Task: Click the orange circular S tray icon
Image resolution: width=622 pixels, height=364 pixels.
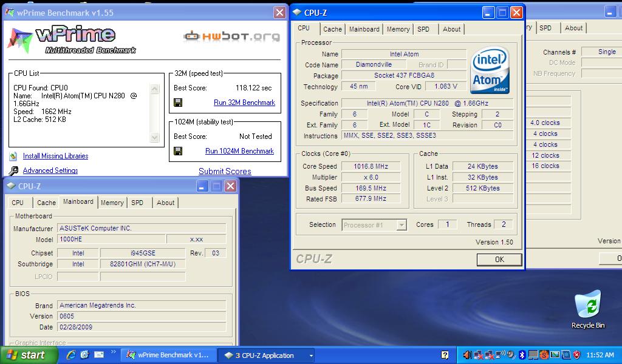Action: click(544, 355)
